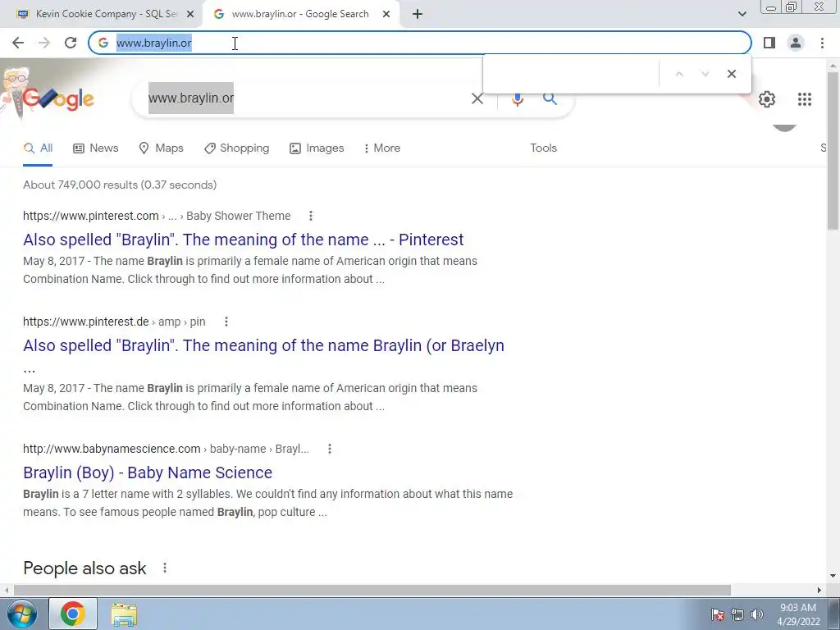Clear the Google search box
Image resolution: width=840 pixels, height=630 pixels.
[x=477, y=98]
